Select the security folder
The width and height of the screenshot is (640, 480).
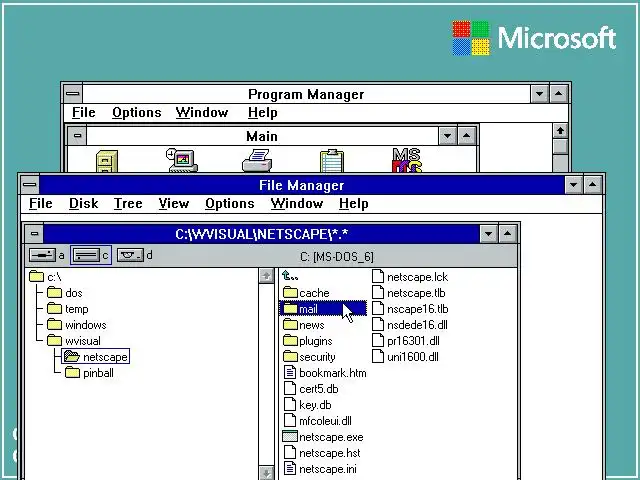(309, 357)
